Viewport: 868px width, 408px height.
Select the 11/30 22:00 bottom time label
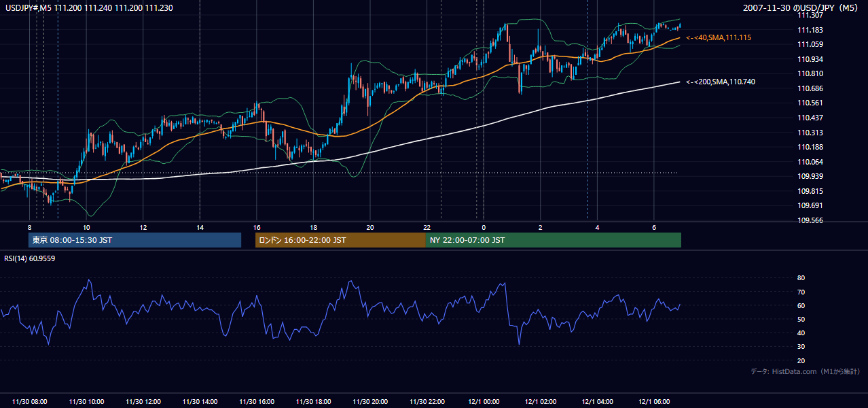[427, 402]
